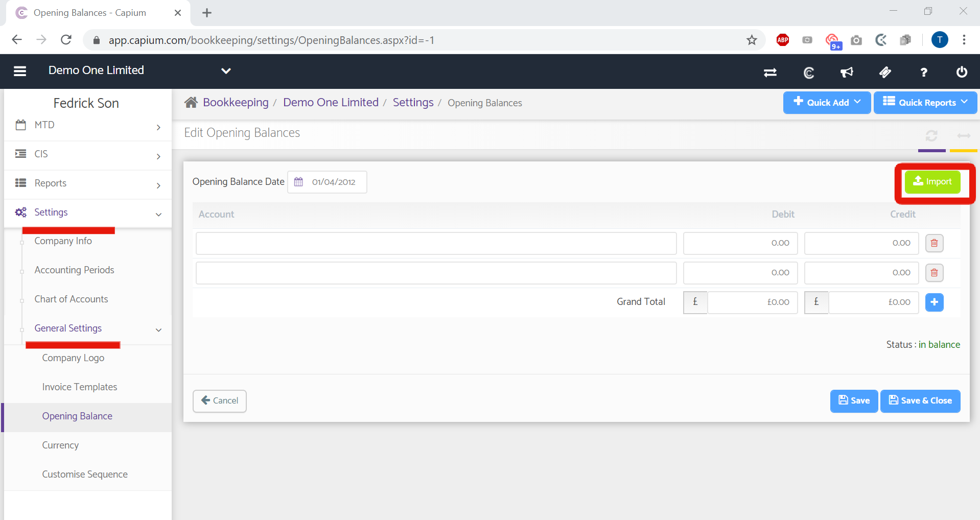Open the calendar icon for Opening Balance Date
The height and width of the screenshot is (520, 980).
298,182
